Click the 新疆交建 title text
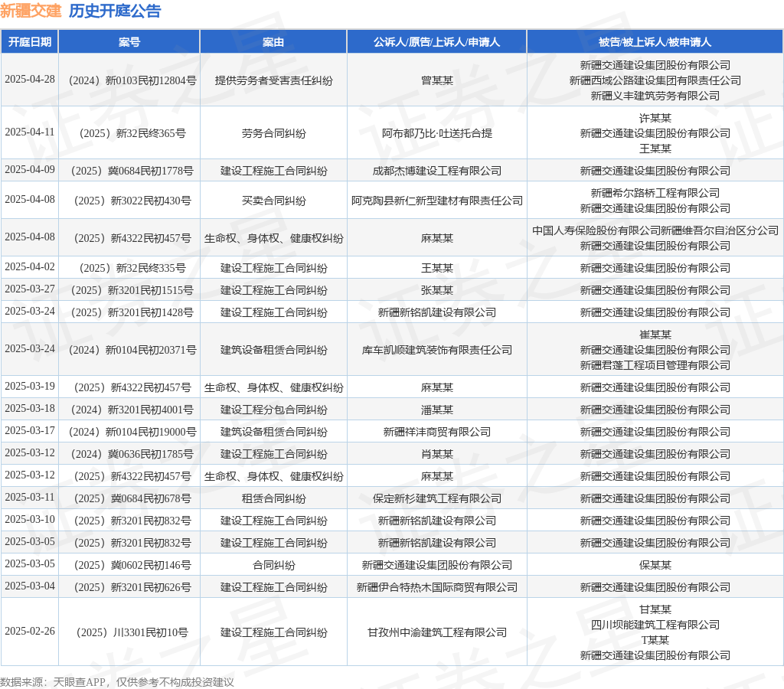Viewport: 784px width, 689px height. 31,11
